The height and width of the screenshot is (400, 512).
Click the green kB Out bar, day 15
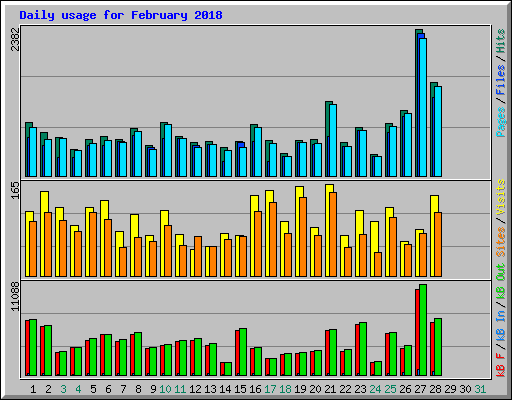tap(243, 352)
